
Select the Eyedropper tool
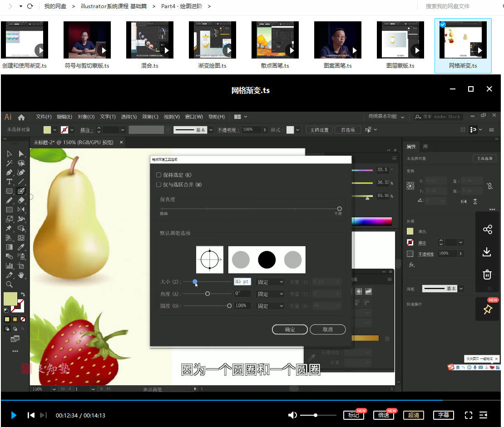[x=21, y=247]
